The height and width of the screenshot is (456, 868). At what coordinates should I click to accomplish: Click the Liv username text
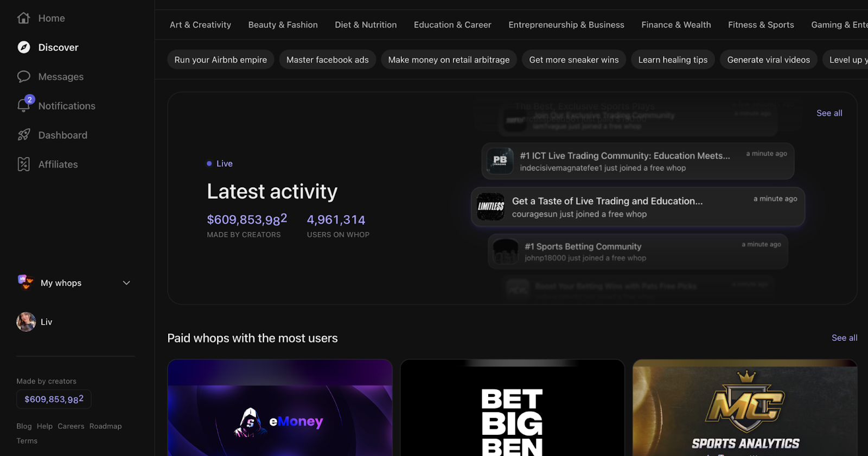click(x=47, y=322)
